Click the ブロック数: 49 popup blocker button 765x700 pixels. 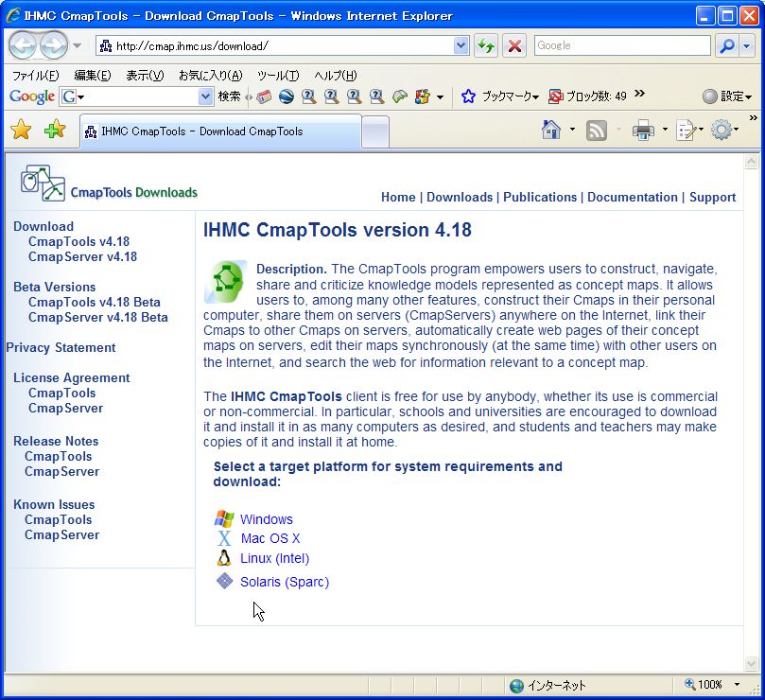tap(587, 96)
